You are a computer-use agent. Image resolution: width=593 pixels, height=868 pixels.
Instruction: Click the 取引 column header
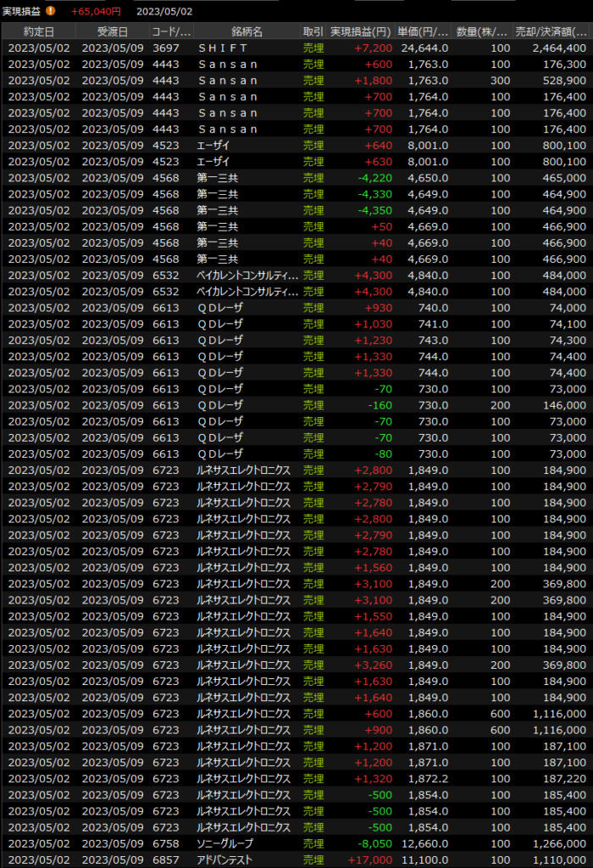click(313, 31)
